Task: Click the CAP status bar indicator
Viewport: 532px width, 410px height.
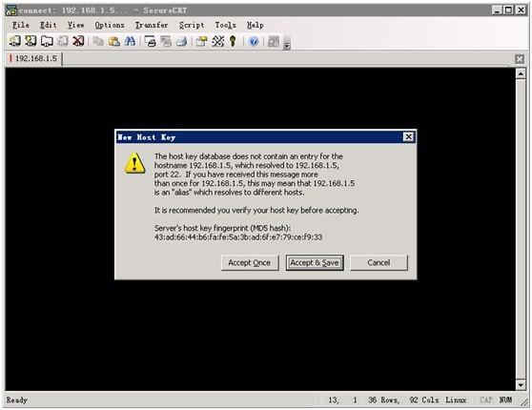Action: pos(486,400)
